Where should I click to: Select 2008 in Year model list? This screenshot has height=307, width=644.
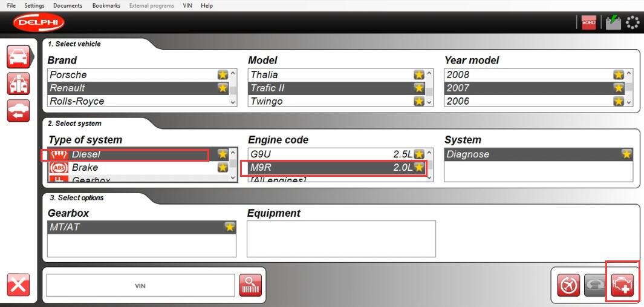pos(535,75)
